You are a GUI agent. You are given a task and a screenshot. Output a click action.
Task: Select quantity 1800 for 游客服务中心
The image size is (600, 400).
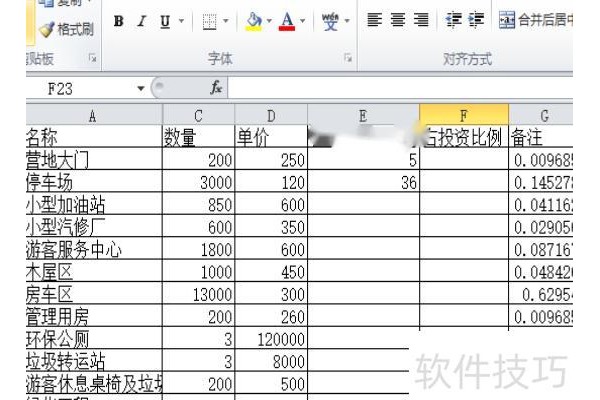pos(199,248)
